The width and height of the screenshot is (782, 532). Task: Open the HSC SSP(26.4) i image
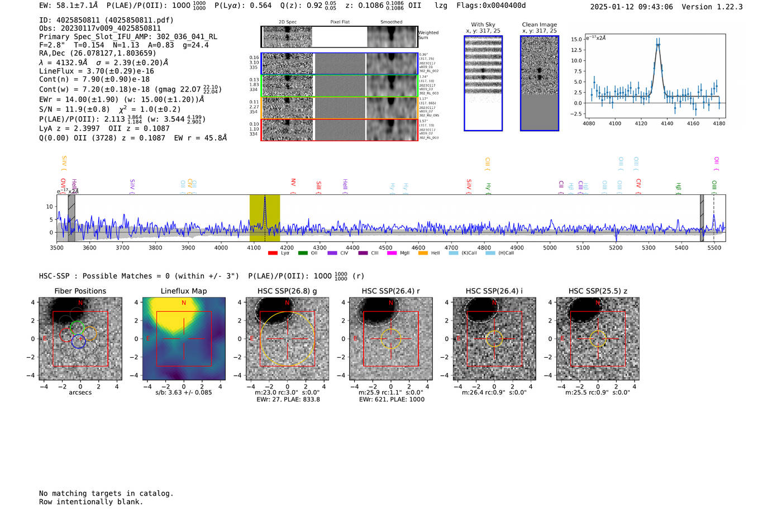[494, 339]
